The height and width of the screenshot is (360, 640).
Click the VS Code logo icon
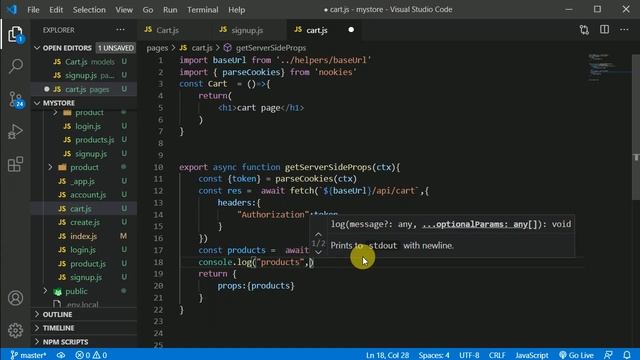pos(12,9)
